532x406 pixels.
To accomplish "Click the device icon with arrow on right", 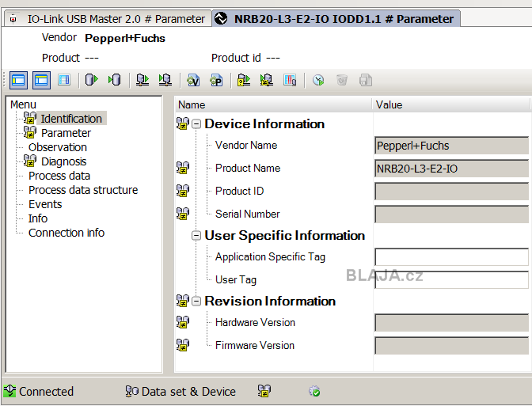I will point(142,80).
